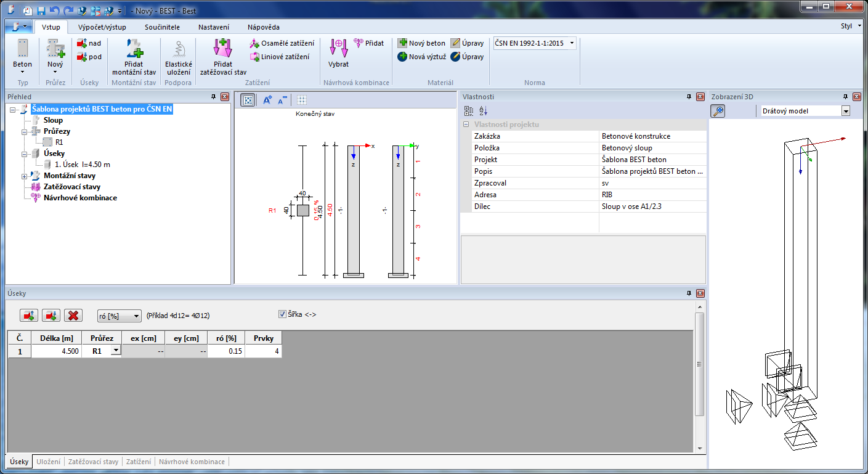Click Přidat zatěžovací stav
868x474 pixels.
point(223,57)
